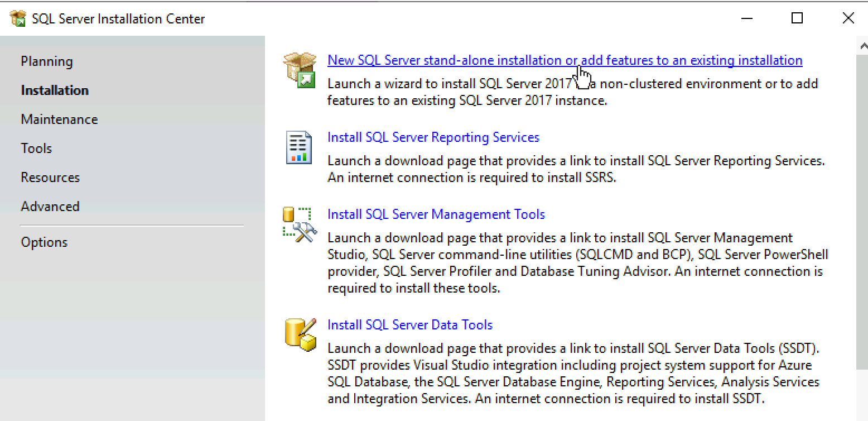Open Install SQL Server Reporting Services link

coord(433,137)
